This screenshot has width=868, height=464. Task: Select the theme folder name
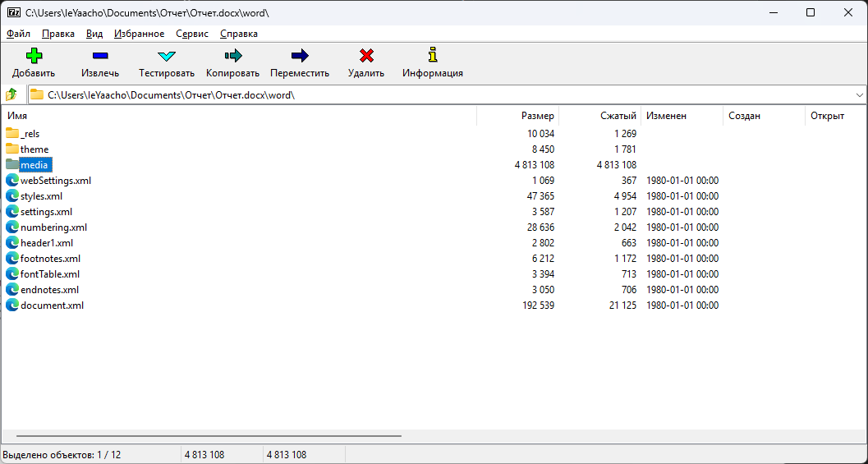(x=34, y=149)
